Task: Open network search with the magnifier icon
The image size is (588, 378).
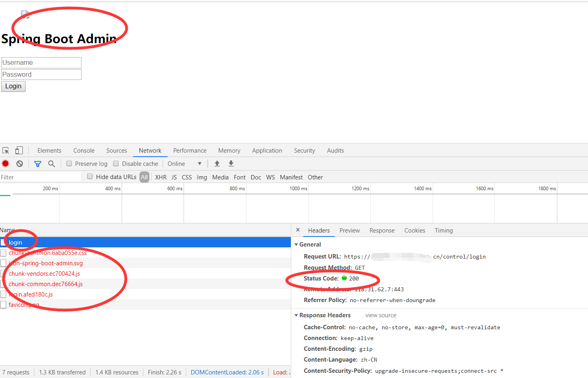Action: click(x=52, y=163)
